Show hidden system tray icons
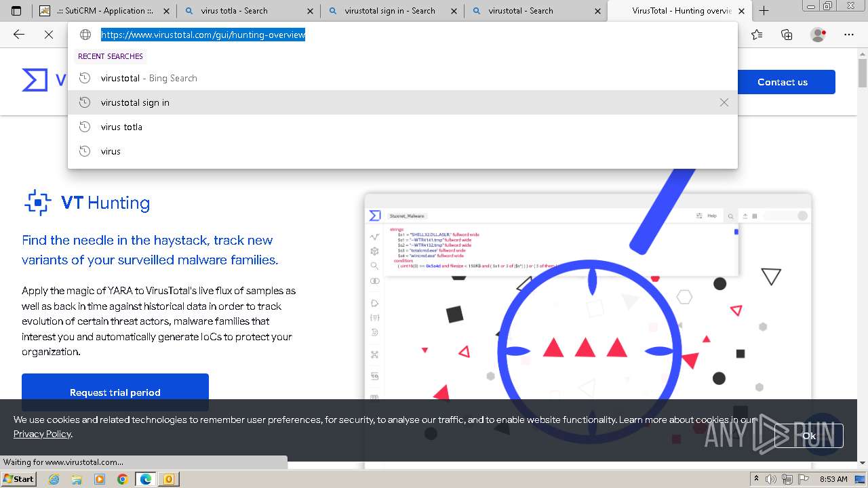Viewport: 868px width, 488px height. 756,479
